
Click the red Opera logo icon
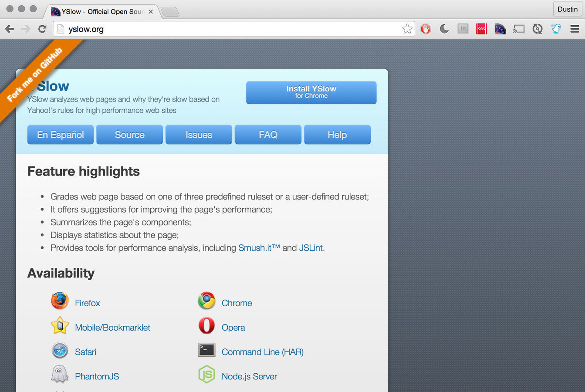coord(206,325)
